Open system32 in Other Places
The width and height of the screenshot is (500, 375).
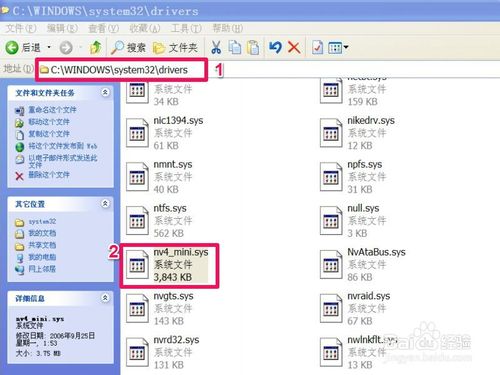coord(42,221)
